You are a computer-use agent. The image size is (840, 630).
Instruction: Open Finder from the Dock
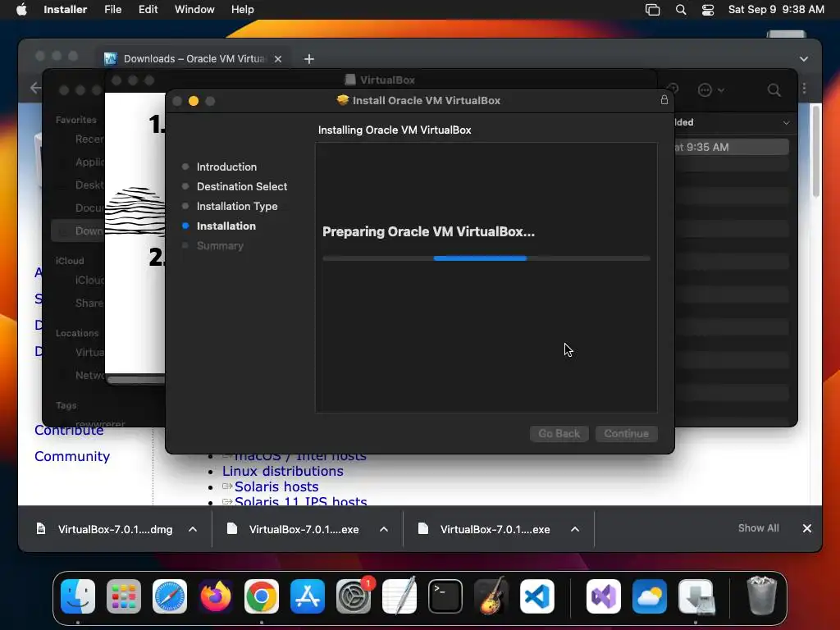coord(78,596)
